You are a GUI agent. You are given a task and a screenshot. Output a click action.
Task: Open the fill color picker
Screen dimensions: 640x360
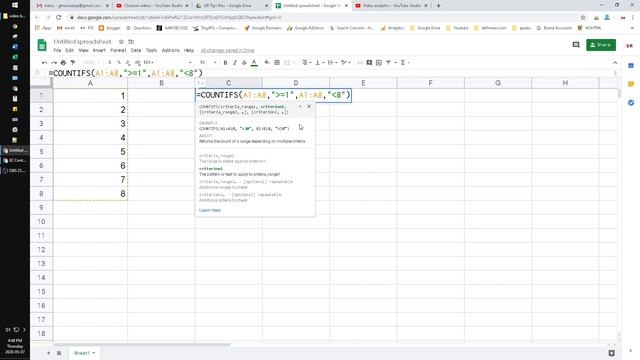(x=267, y=62)
